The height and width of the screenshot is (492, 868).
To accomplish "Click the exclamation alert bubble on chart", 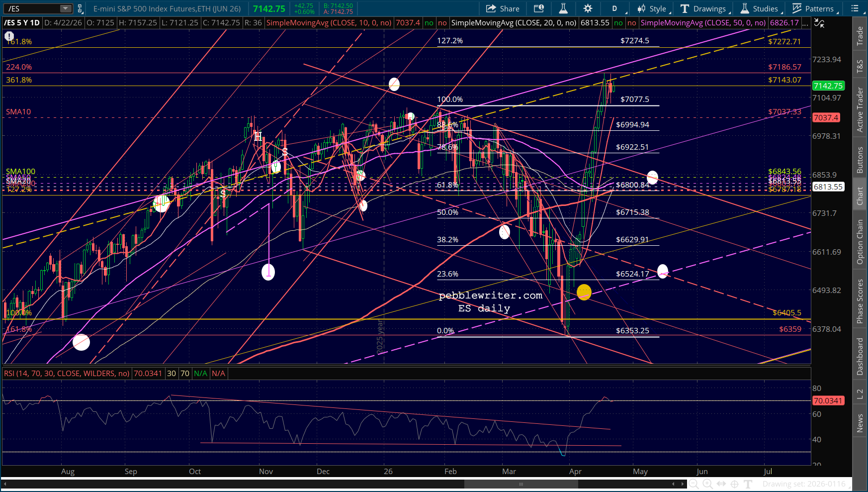I will (9, 36).
